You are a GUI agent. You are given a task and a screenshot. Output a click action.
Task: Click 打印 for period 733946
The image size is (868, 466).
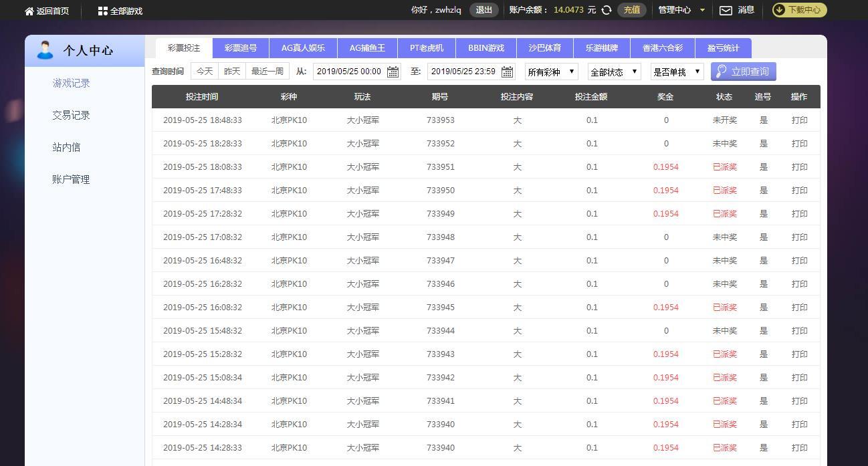coord(799,284)
